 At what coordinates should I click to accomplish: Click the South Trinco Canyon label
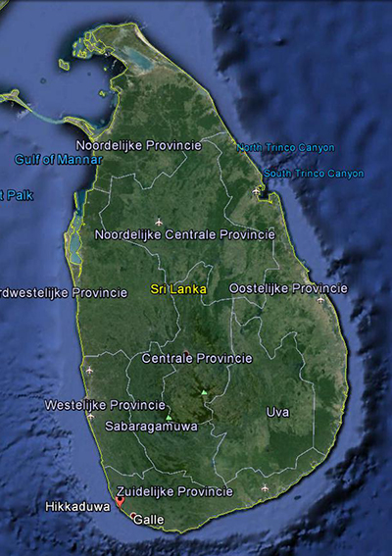[x=314, y=174]
